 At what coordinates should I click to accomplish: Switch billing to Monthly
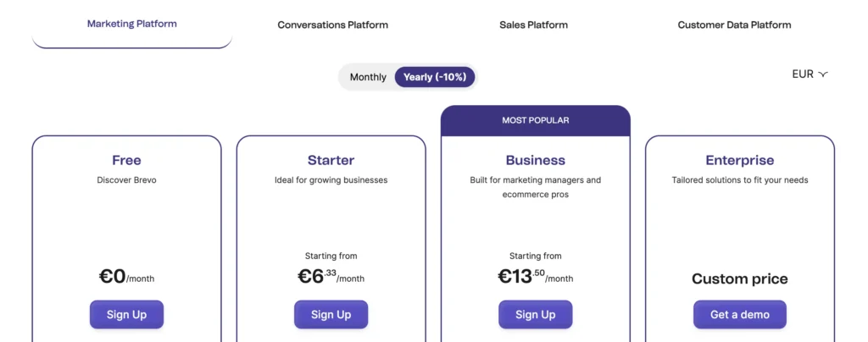pos(368,77)
